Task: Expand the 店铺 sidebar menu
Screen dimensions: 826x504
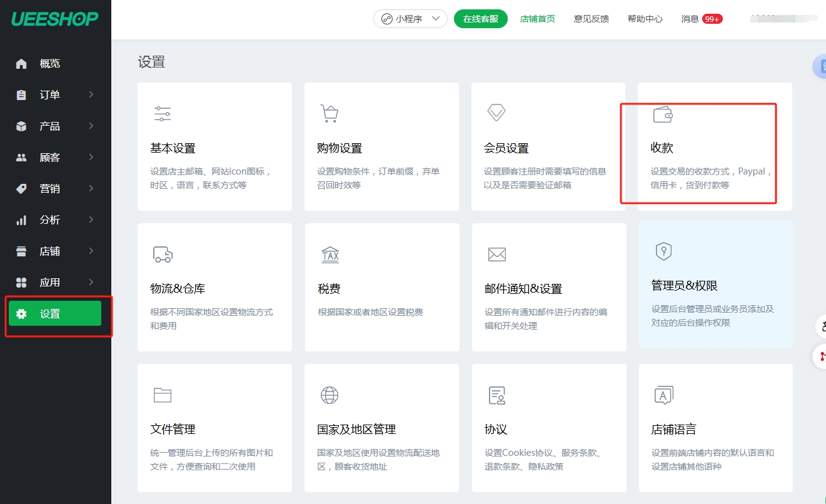Action: point(55,251)
